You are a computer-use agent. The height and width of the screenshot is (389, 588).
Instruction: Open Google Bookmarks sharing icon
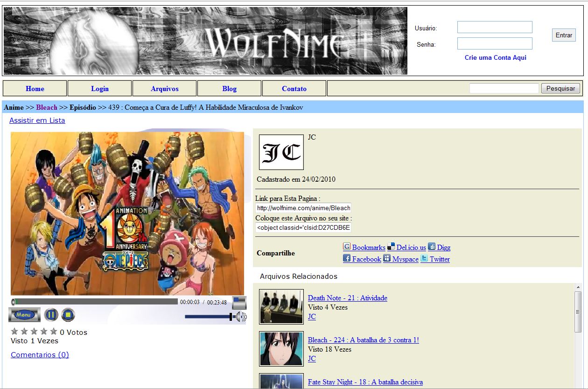click(x=347, y=246)
